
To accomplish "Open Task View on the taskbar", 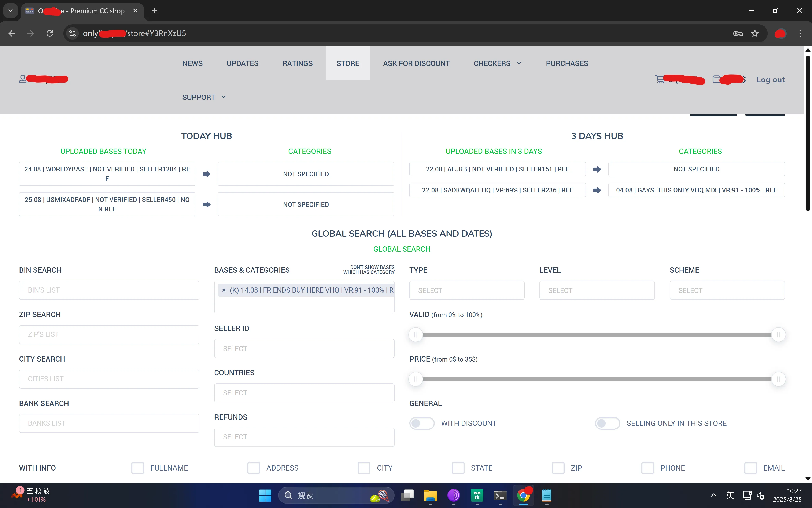I will click(x=407, y=495).
